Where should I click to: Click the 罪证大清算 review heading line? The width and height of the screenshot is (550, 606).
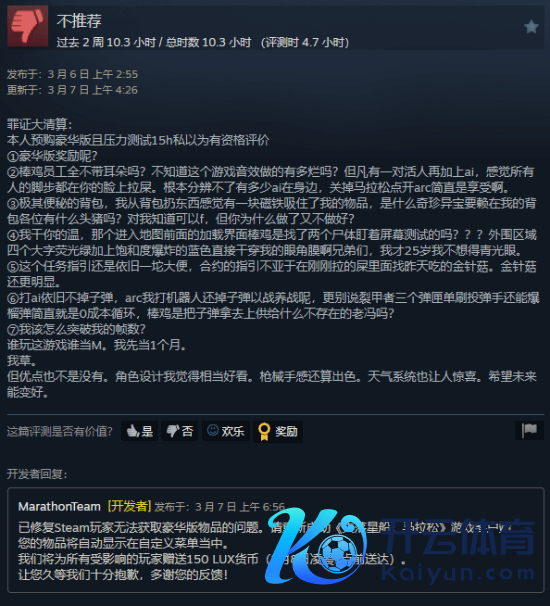[39, 124]
